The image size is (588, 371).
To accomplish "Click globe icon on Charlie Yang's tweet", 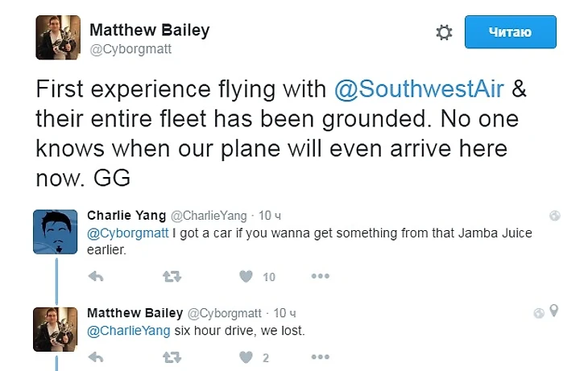I will click(554, 216).
